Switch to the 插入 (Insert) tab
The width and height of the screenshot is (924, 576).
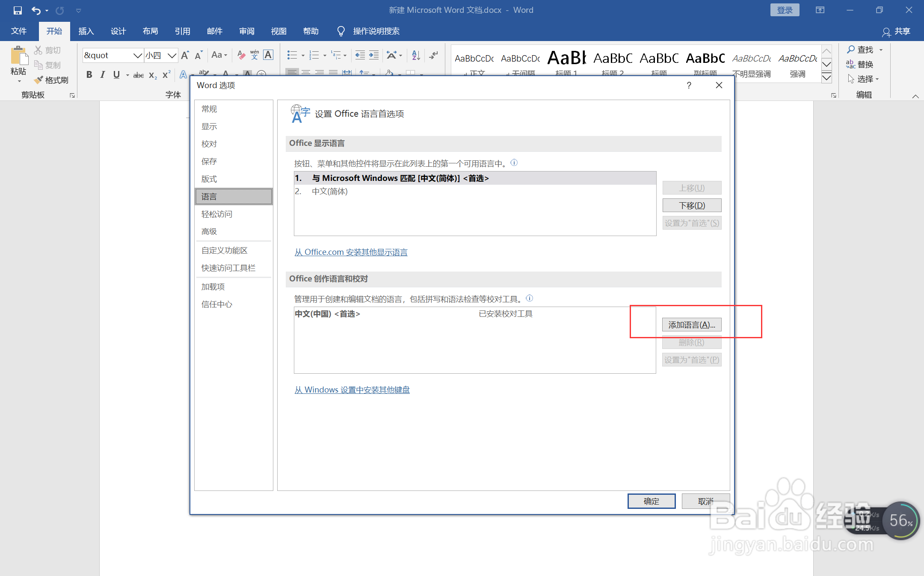86,31
